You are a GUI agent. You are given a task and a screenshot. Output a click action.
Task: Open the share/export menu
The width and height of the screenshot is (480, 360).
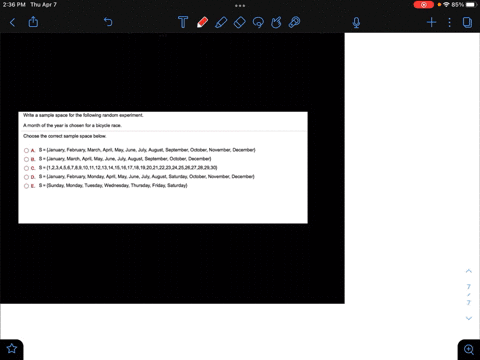(33, 22)
